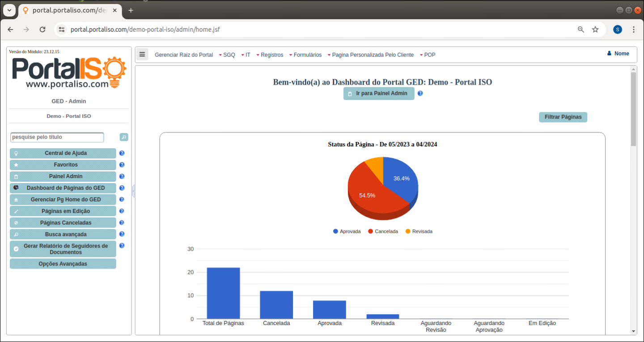This screenshot has height=342, width=644.
Task: Toggle Cancelada series in pie chart legend
Action: point(383,231)
